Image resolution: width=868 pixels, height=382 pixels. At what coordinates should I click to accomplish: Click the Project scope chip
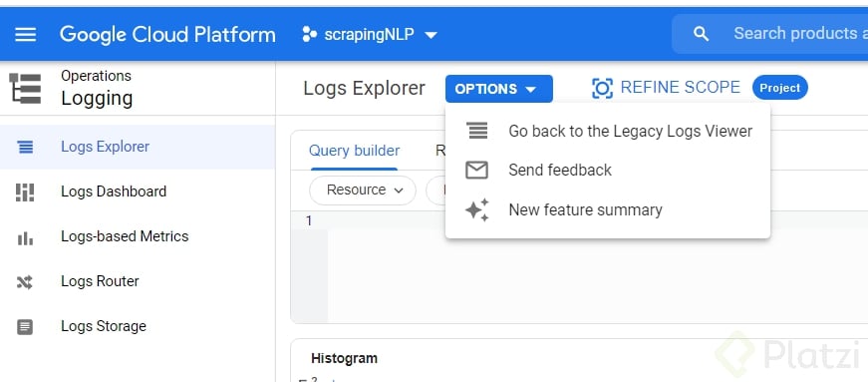tap(780, 88)
